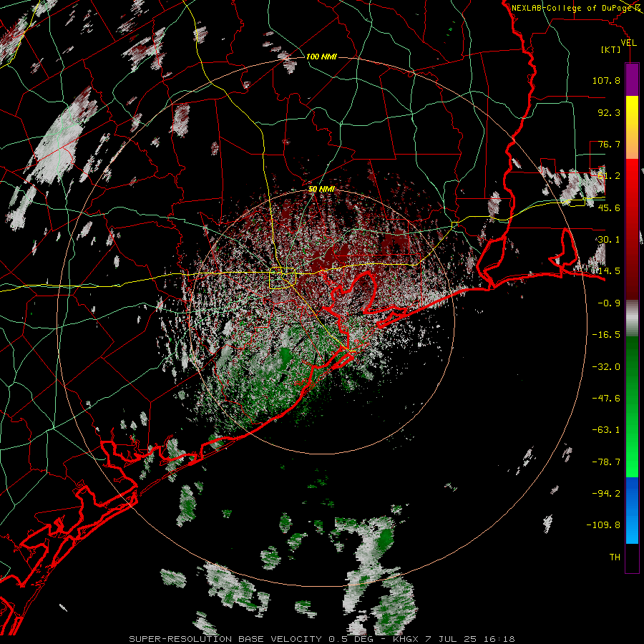Click the TH threshold label
Image resolution: width=644 pixels, height=644 pixels.
[615, 557]
